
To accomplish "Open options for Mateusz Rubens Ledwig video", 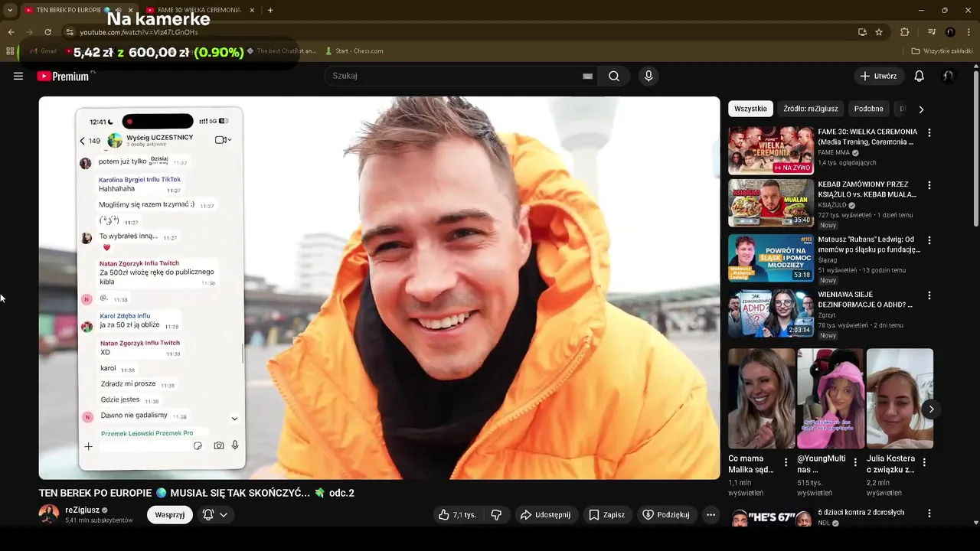I will (x=929, y=240).
